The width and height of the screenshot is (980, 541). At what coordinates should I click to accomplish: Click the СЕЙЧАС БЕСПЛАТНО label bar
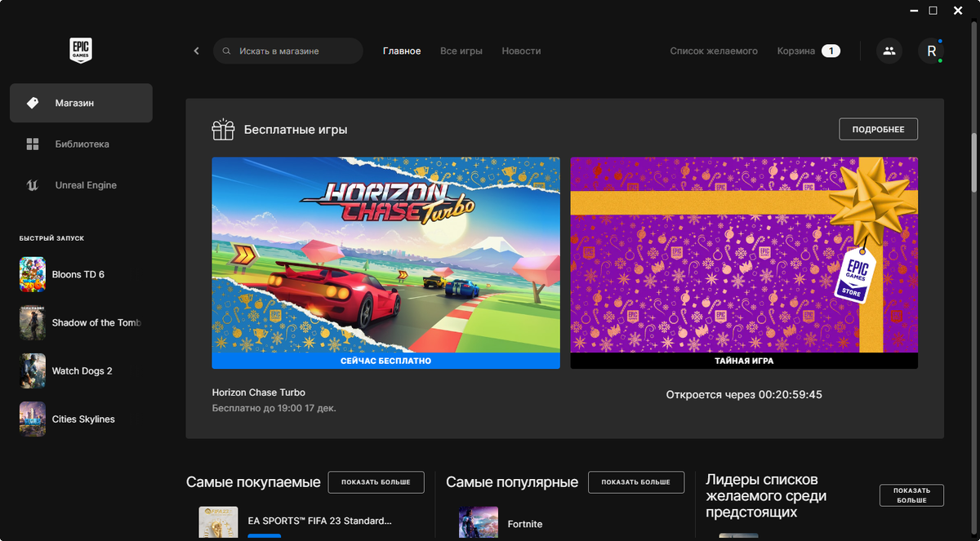[x=385, y=361]
